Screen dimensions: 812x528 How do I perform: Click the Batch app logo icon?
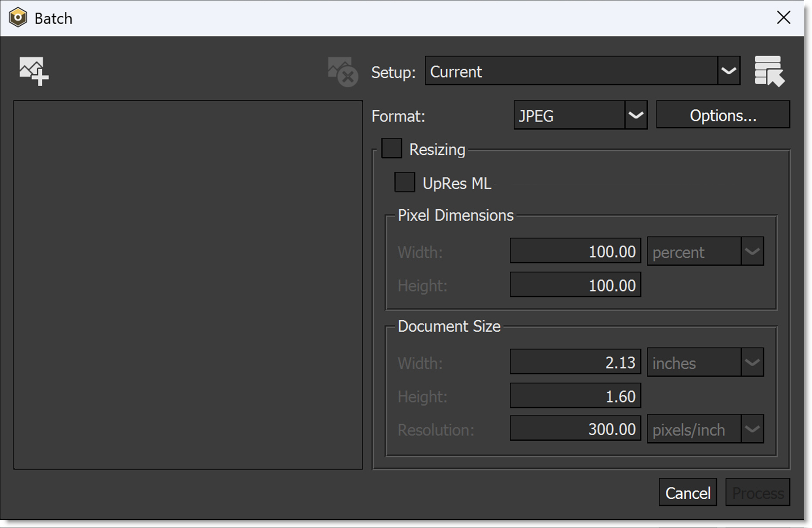coord(18,18)
